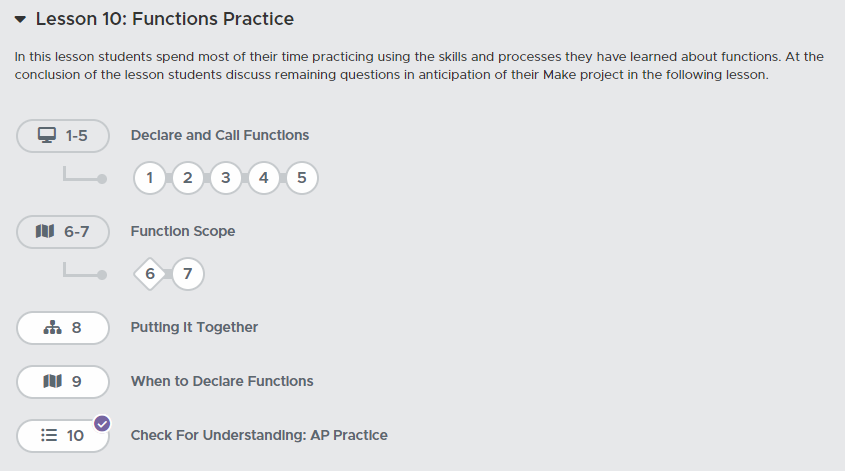845x471 pixels.
Task: Open the Function Scope activity
Action: click(x=182, y=232)
